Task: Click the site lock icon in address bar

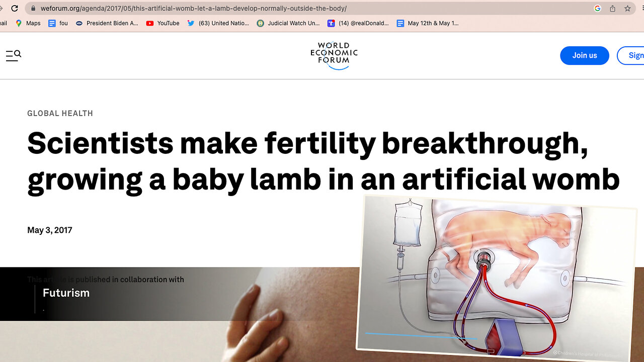Action: click(x=33, y=9)
